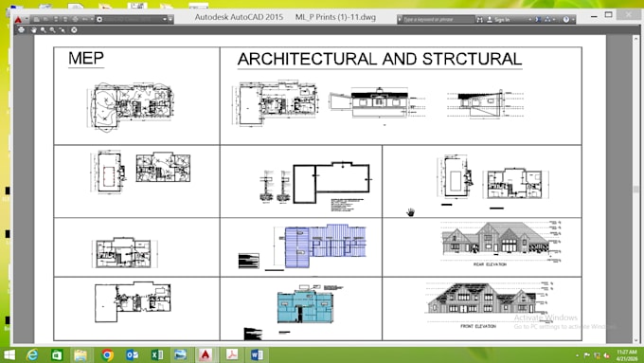This screenshot has height=363, width=644.
Task: Open the AutoCAD application menu logo
Action: coord(18,19)
